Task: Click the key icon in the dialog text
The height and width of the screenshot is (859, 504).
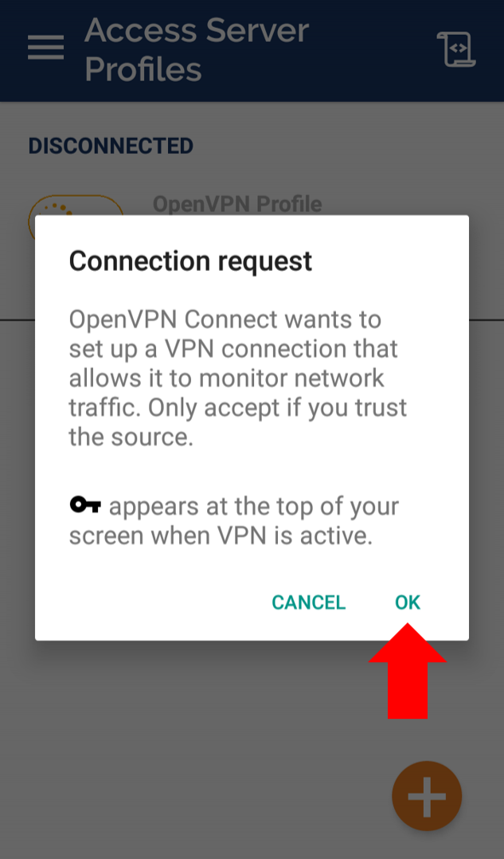Action: point(85,504)
